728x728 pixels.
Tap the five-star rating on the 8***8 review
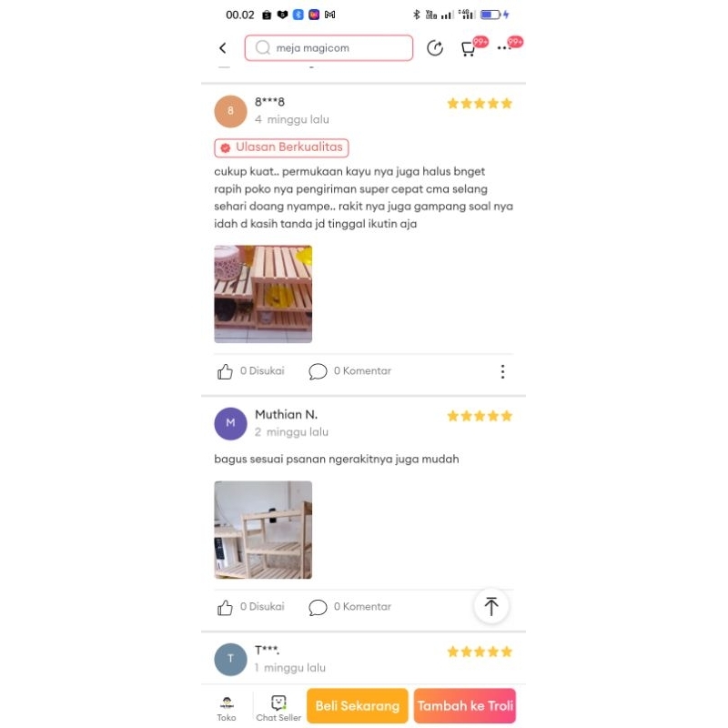tap(480, 103)
